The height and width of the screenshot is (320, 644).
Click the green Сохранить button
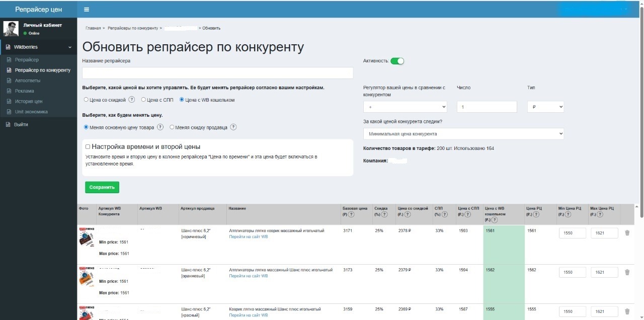(102, 187)
